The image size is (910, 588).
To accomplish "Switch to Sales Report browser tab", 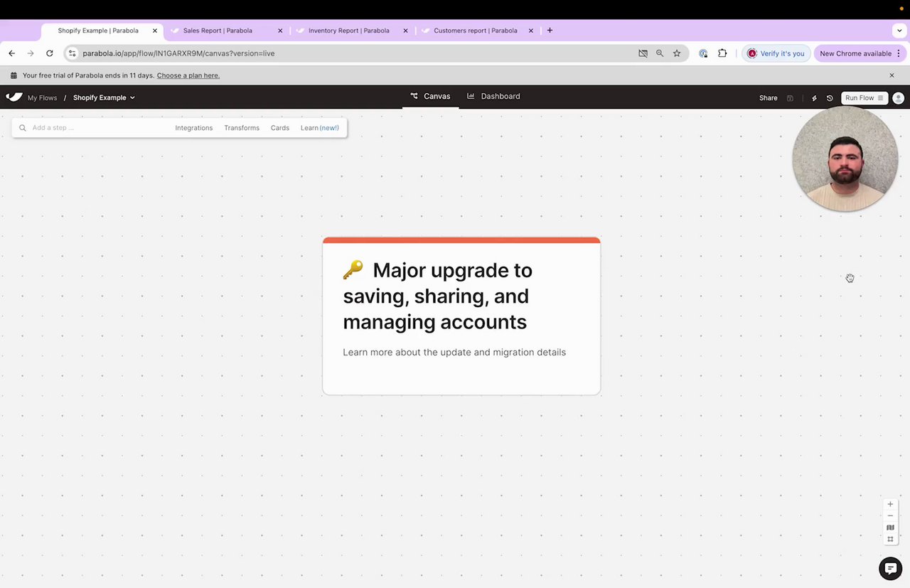I will [218, 31].
